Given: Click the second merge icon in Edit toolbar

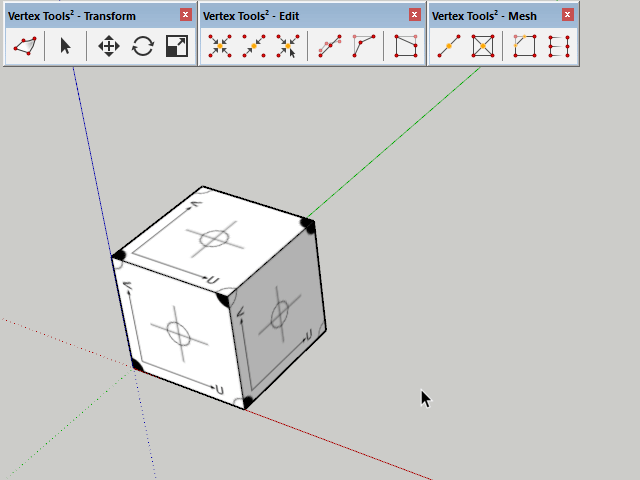Looking at the screenshot, I should [254, 46].
